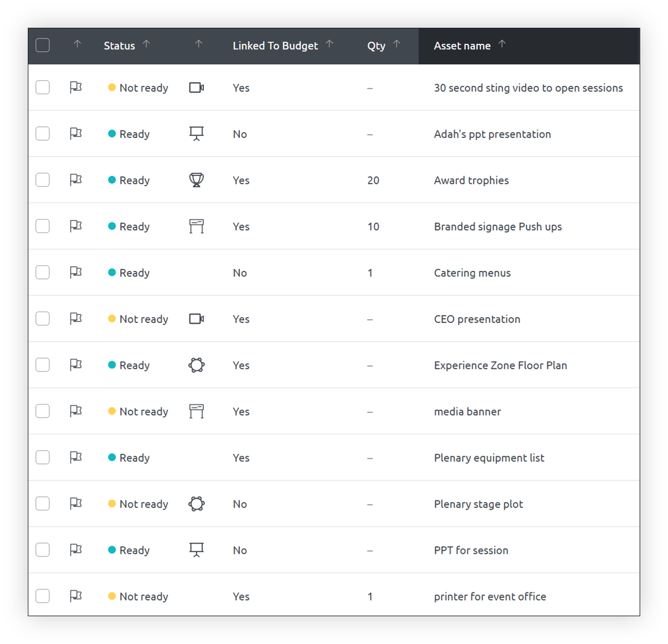Click the Asset name column header
This screenshot has height=644, width=668.
[462, 46]
